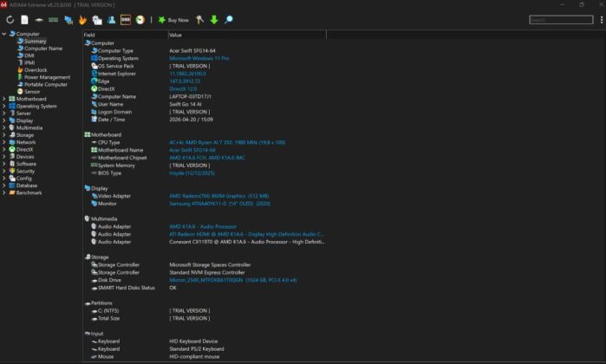
Task: Select the C: (NTFS) partition row
Action: (x=205, y=310)
